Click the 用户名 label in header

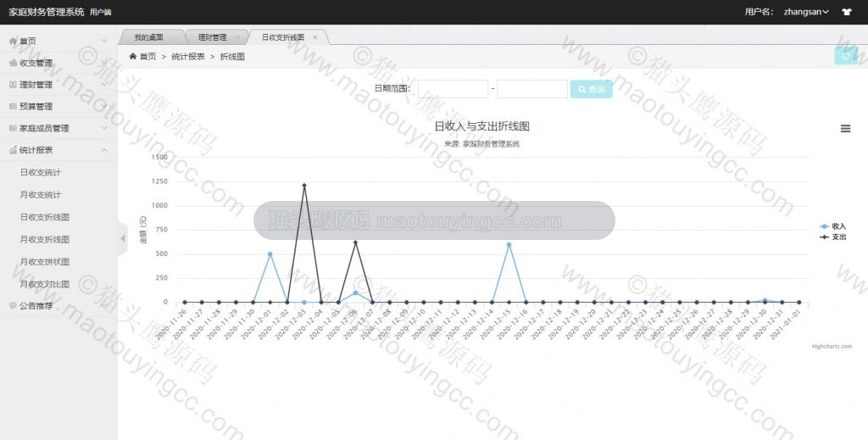[759, 12]
